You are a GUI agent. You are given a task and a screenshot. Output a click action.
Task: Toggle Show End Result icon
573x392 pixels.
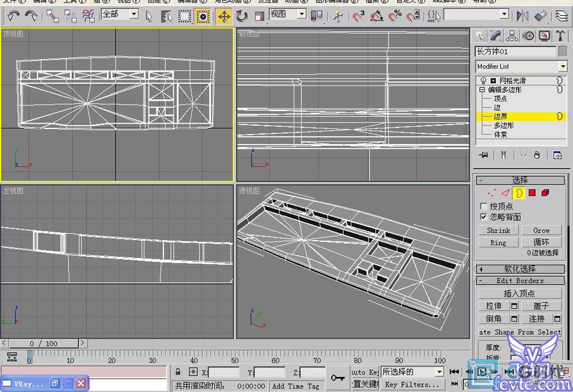[504, 155]
